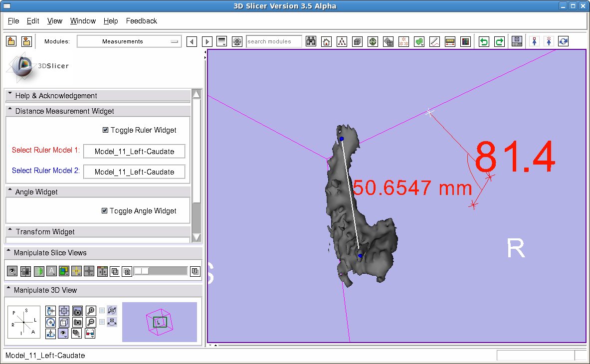The width and height of the screenshot is (590, 364).
Task: Open the Select Ruler Model 1 dropdown
Action: [x=134, y=152]
